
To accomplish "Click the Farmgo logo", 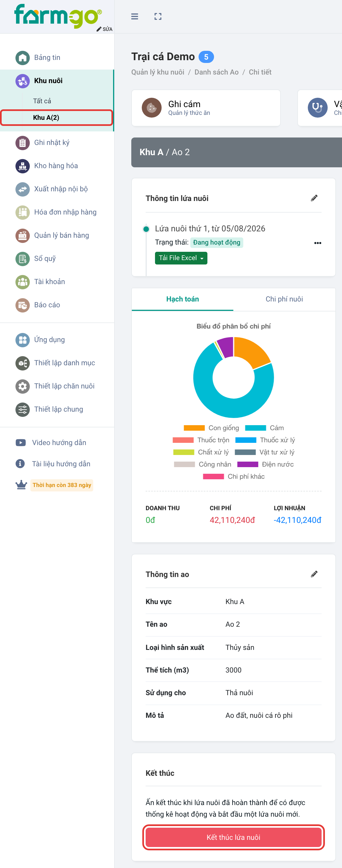I will [58, 16].
